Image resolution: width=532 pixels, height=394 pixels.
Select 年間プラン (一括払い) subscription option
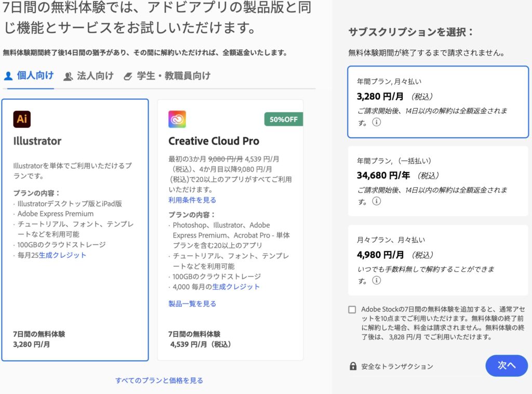[438, 180]
